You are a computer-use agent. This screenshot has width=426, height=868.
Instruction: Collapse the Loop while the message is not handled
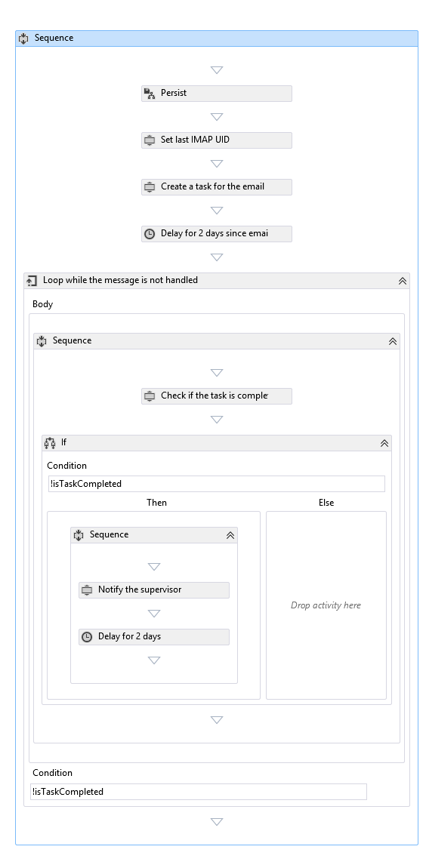pyautogui.click(x=403, y=281)
